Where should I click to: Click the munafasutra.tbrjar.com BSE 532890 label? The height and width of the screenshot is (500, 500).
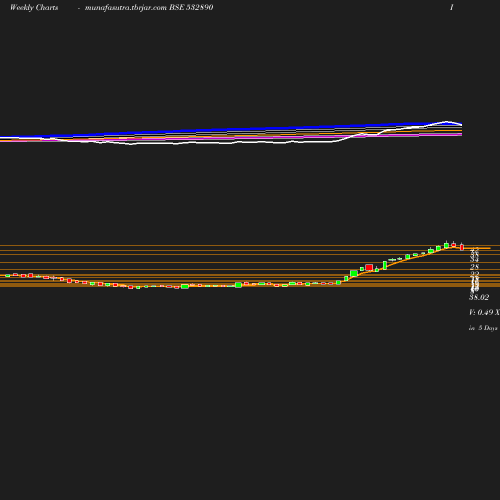tap(149, 7)
